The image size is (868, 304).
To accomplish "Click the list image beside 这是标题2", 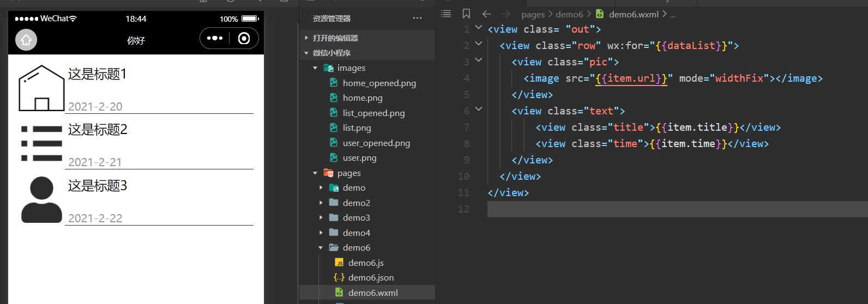I will tap(42, 144).
